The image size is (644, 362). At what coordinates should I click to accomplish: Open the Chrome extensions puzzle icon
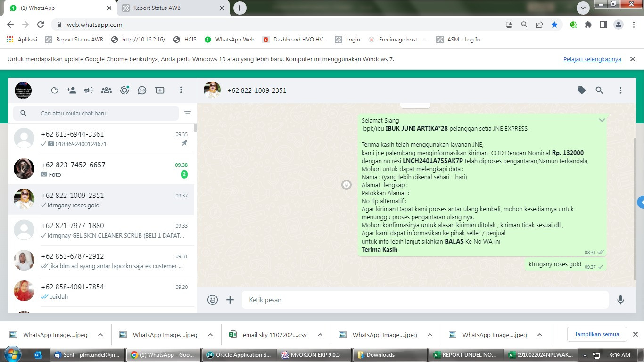pos(588,25)
